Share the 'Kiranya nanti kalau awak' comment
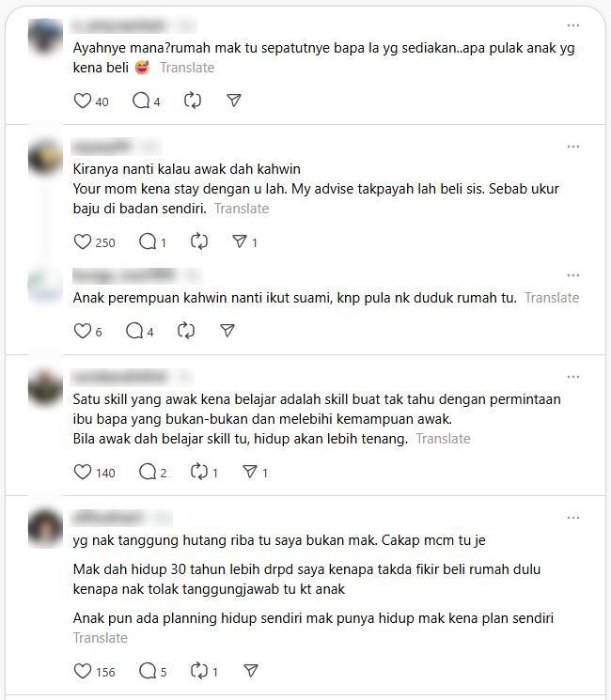The width and height of the screenshot is (611, 700). [x=240, y=242]
